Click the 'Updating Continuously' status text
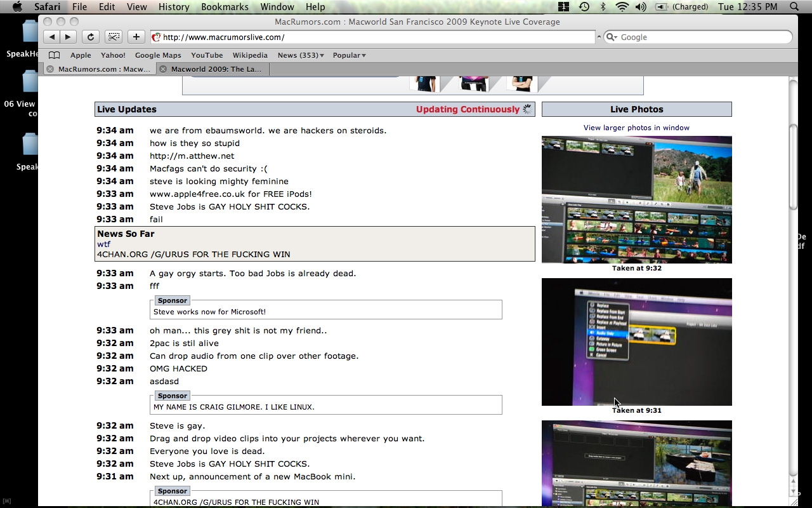The width and height of the screenshot is (812, 508). point(468,109)
